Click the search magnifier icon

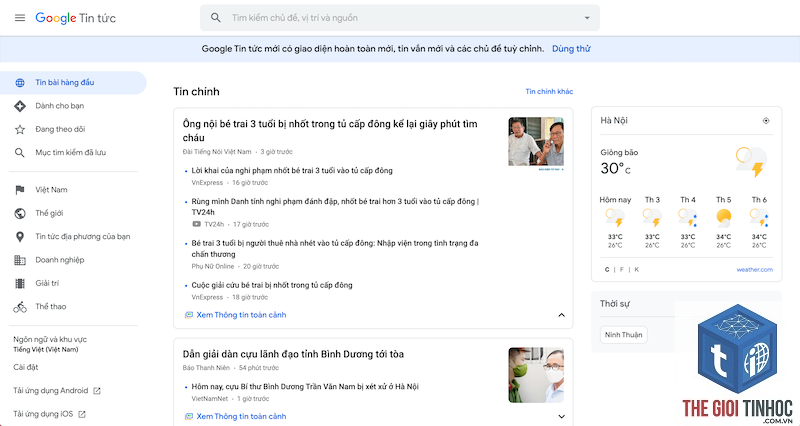216,18
